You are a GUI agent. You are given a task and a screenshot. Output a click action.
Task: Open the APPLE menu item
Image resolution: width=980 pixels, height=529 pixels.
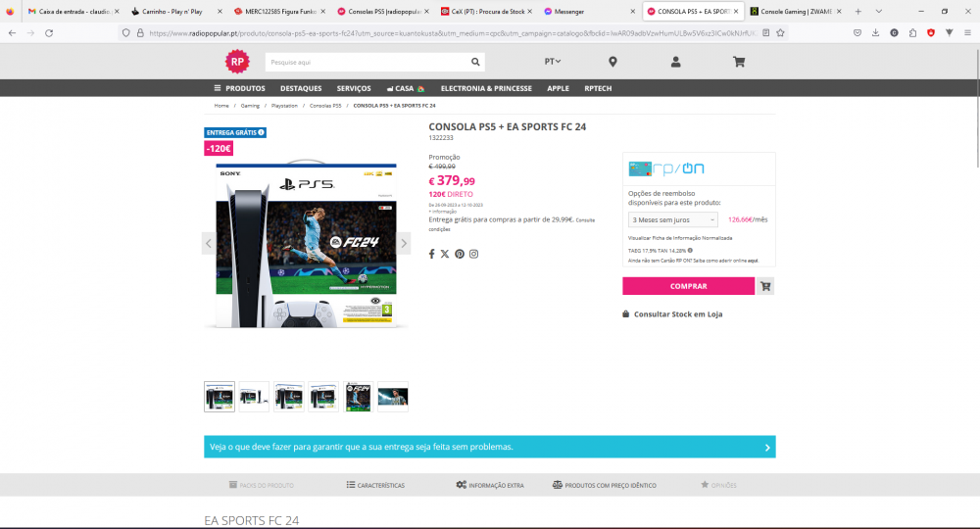pos(559,89)
